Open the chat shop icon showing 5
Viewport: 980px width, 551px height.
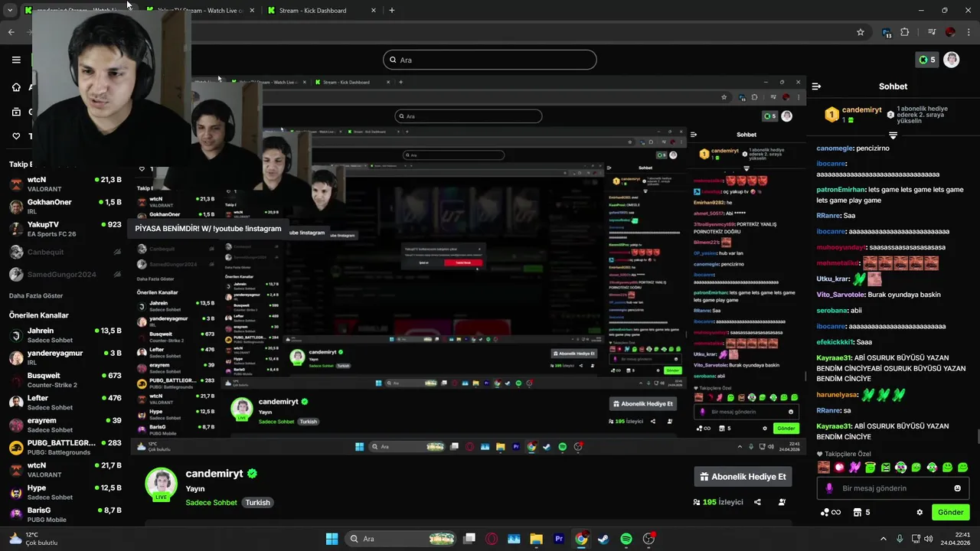point(861,513)
